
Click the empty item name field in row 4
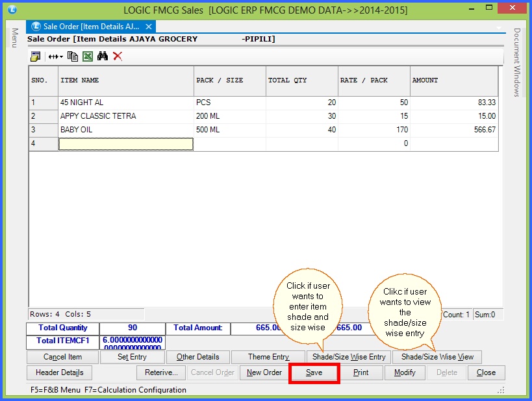point(126,143)
